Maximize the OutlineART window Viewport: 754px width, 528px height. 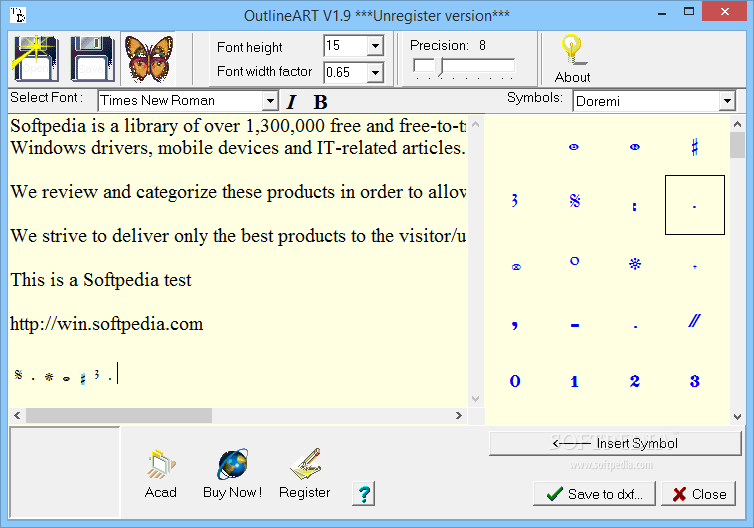pyautogui.click(x=689, y=12)
